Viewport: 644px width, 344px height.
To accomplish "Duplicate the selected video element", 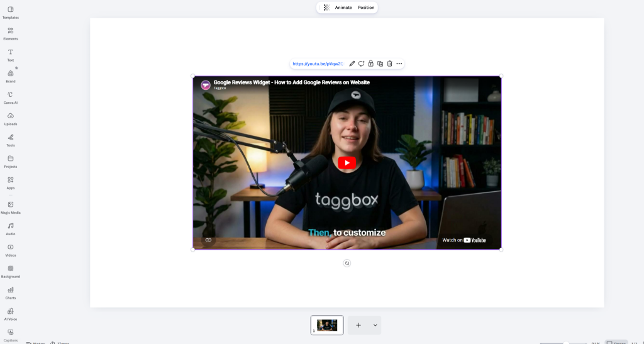I will (380, 64).
